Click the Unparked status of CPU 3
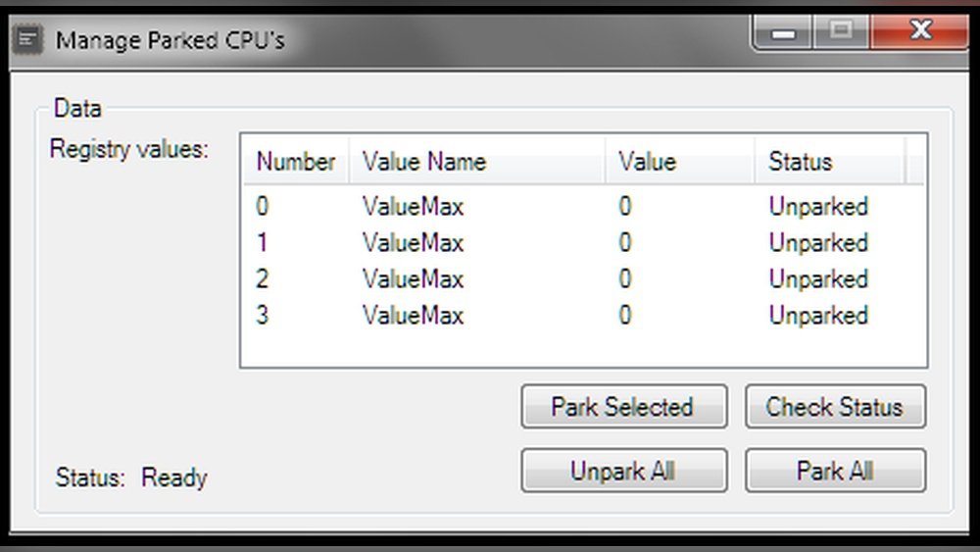This screenshot has height=552, width=980. pos(817,316)
